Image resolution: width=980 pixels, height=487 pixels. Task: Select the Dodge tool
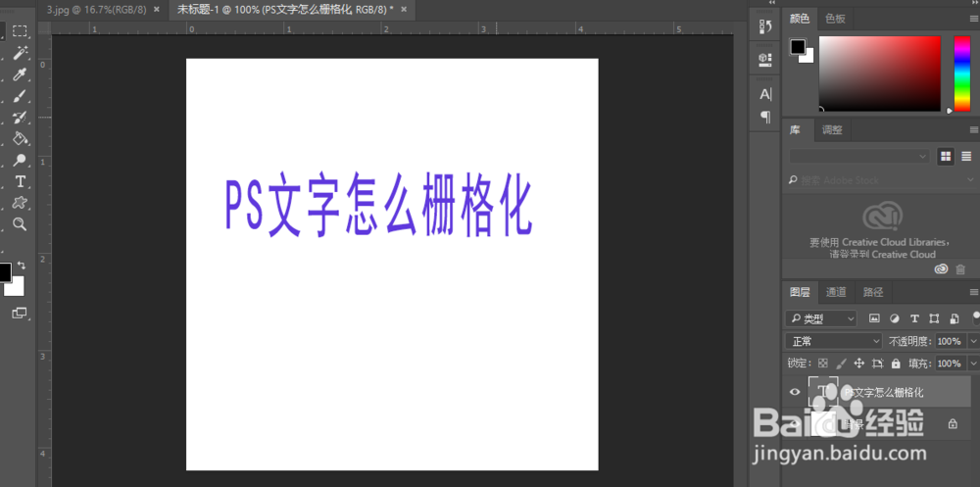click(x=20, y=160)
